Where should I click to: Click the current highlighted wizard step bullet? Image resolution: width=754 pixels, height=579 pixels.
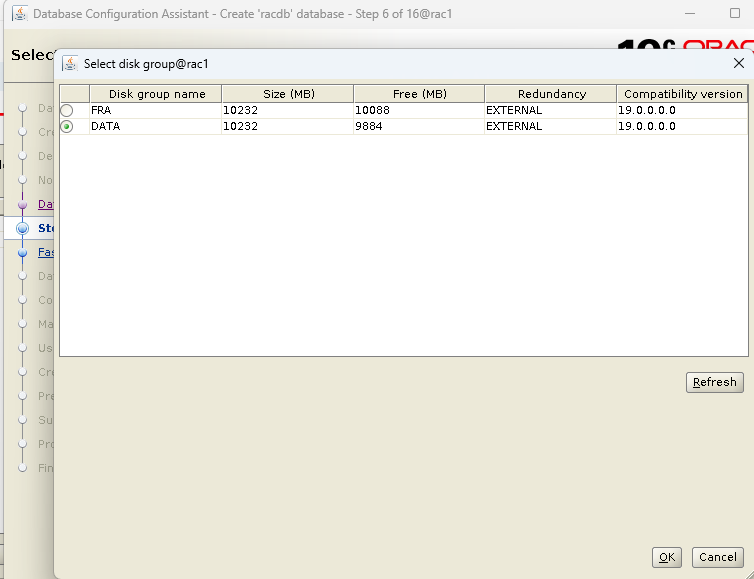23,228
